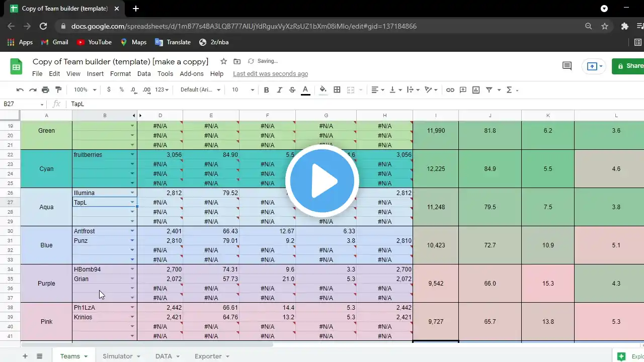Star this spreadsheet document

223,61
